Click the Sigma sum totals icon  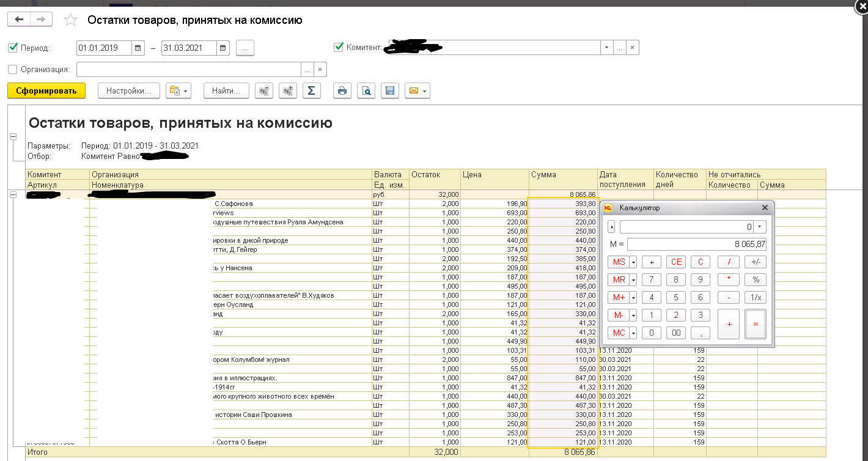[x=311, y=91]
